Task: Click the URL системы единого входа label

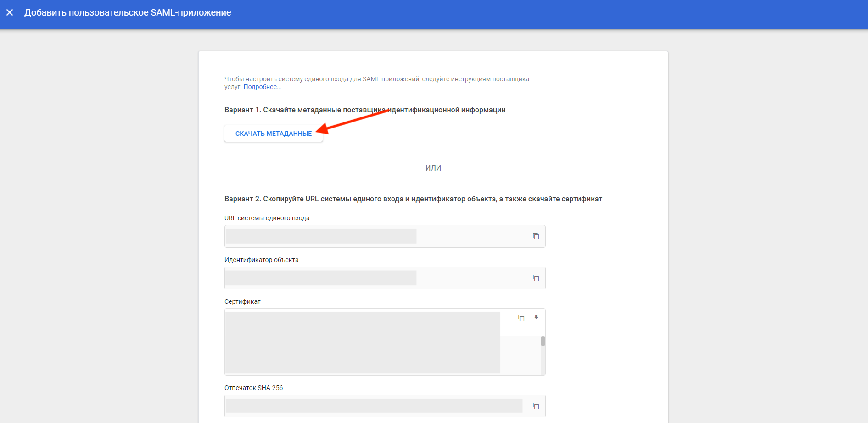Action: (x=267, y=218)
